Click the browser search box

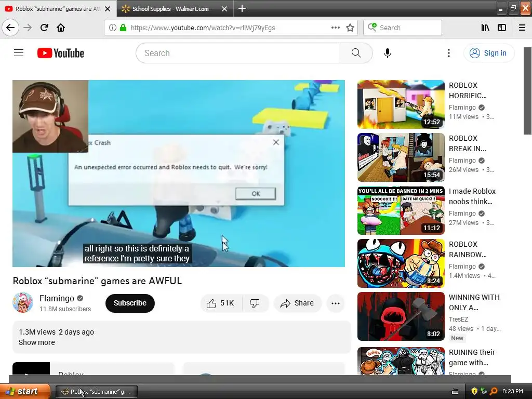point(403,28)
